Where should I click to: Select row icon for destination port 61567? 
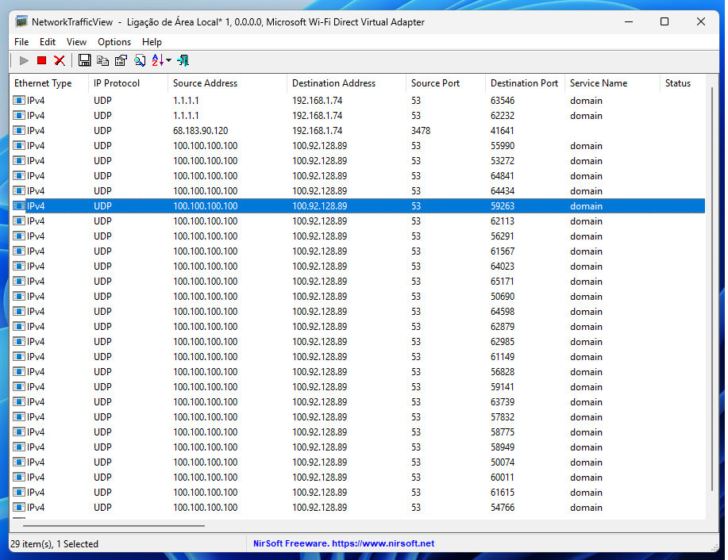pyautogui.click(x=19, y=251)
